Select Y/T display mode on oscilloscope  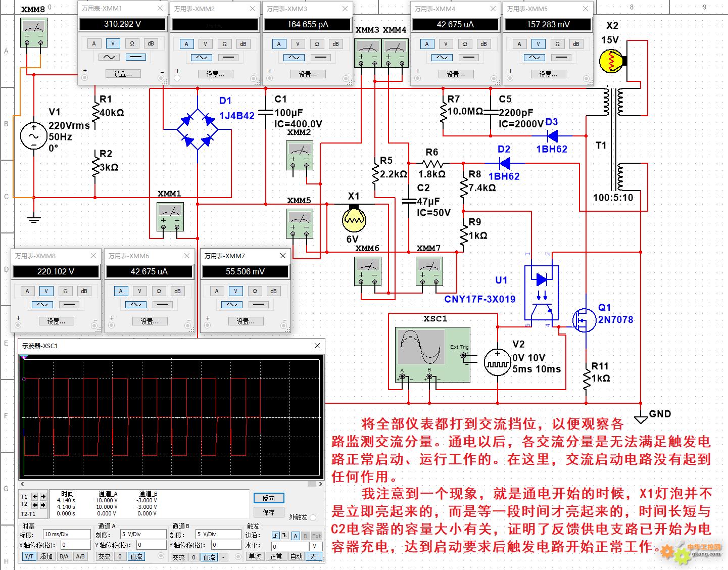tap(29, 556)
